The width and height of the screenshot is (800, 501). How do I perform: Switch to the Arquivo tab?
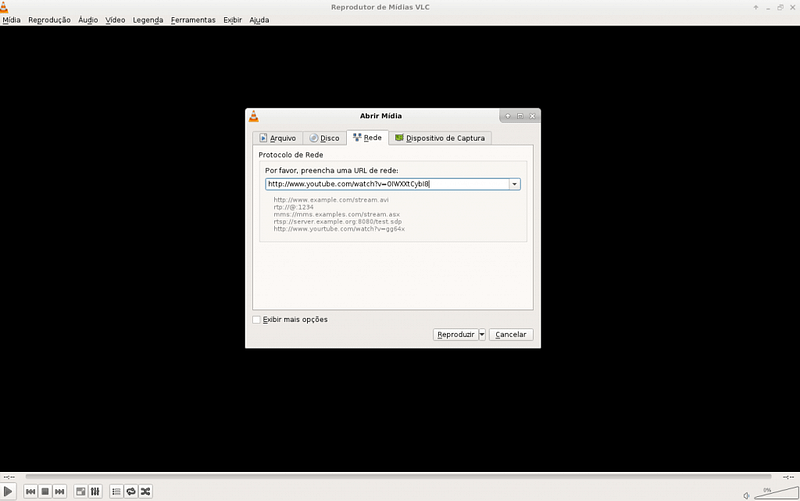tap(278, 138)
